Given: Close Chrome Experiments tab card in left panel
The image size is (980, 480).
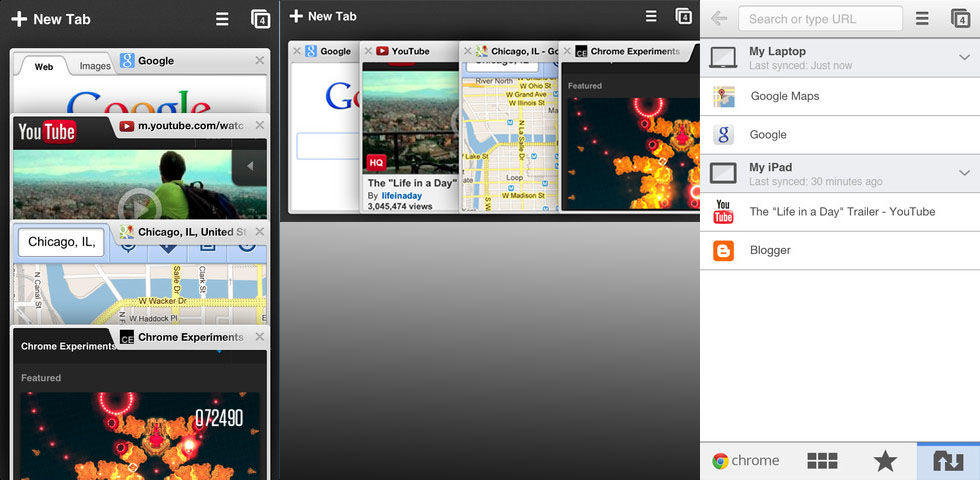Looking at the screenshot, I should coord(259,337).
